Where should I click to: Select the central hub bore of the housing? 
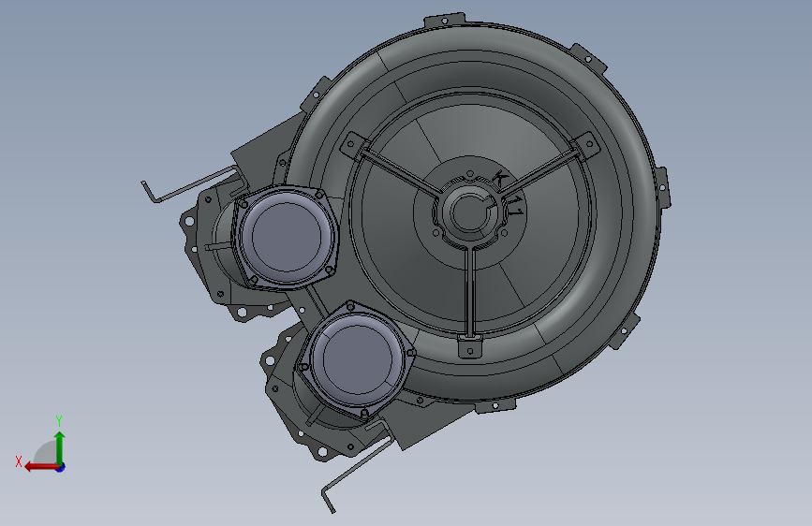470,212
